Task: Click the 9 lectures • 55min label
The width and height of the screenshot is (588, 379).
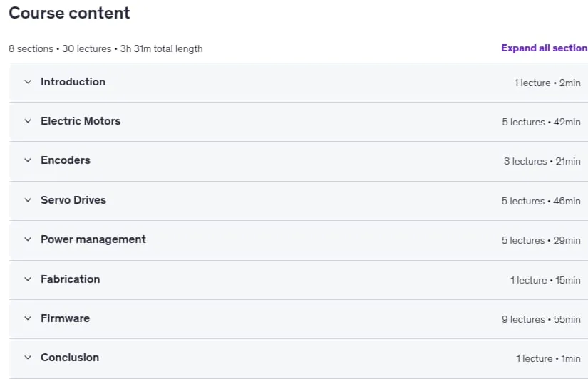Action: (x=541, y=319)
